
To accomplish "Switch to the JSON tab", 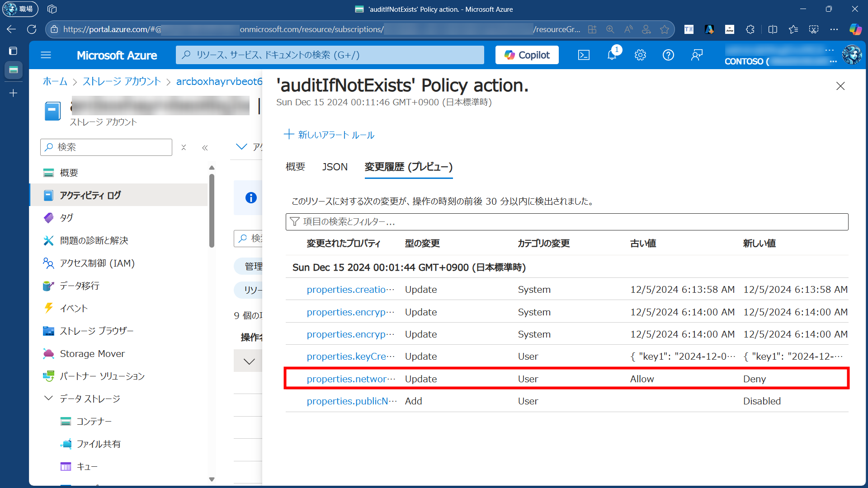I will tap(335, 167).
